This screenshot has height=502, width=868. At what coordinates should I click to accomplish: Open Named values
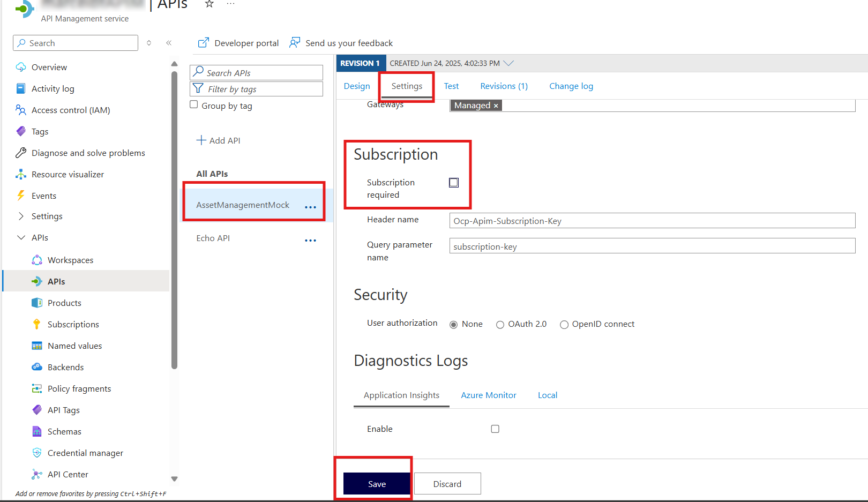[x=74, y=346]
